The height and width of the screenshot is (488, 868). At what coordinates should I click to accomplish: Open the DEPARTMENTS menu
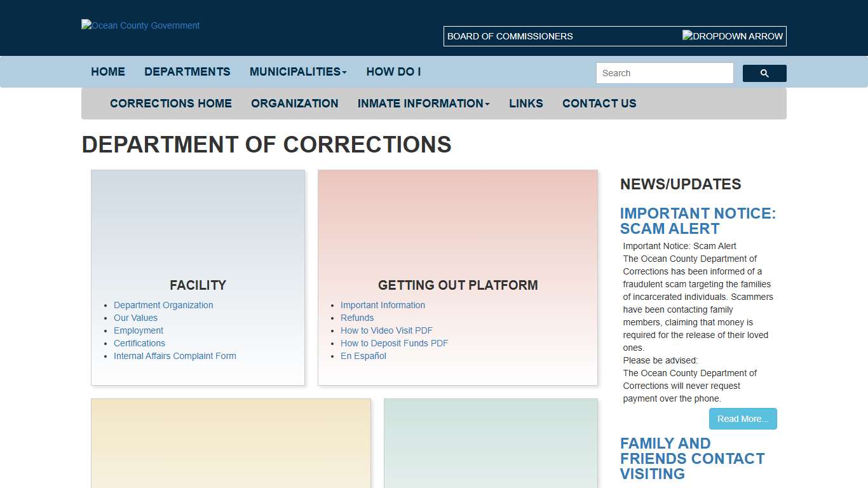(x=187, y=71)
